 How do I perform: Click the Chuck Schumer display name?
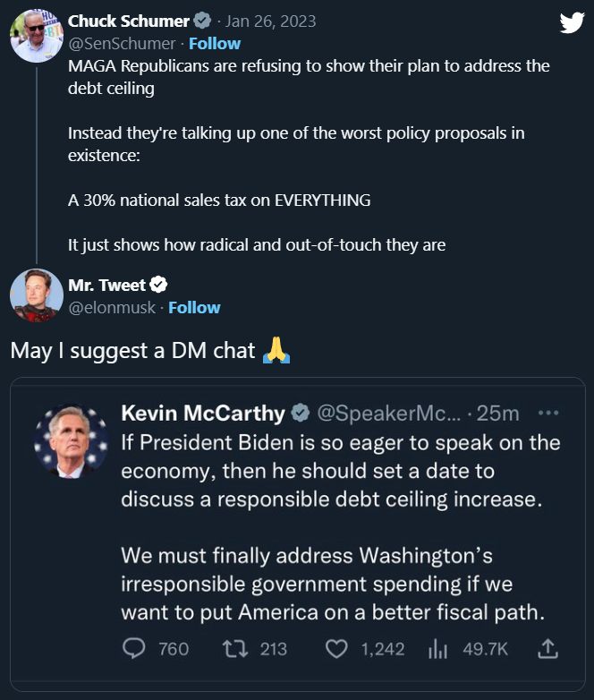coord(129,21)
